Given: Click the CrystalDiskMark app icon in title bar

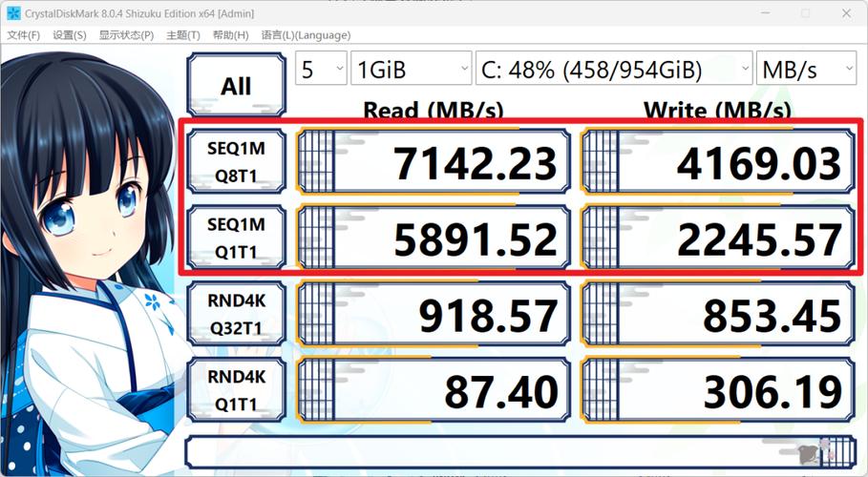Looking at the screenshot, I should 13,12.
